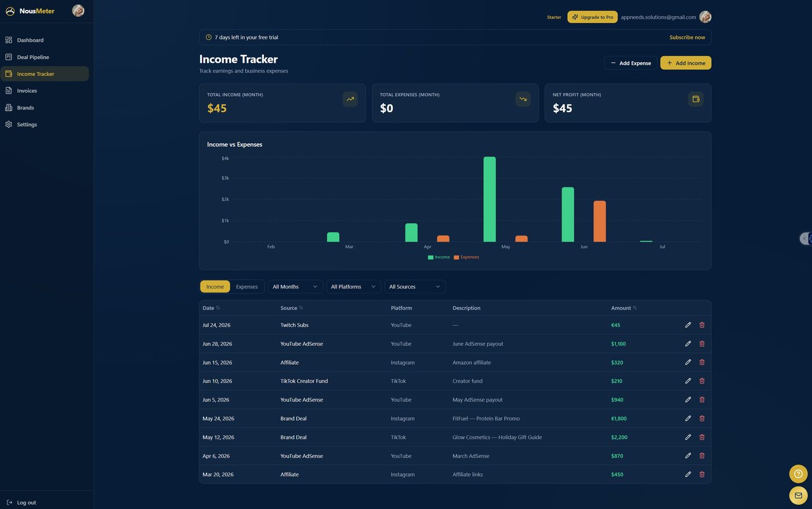Edit the Glow Cosmetics brand deal
Viewport: 812px width, 509px height.
(688, 437)
